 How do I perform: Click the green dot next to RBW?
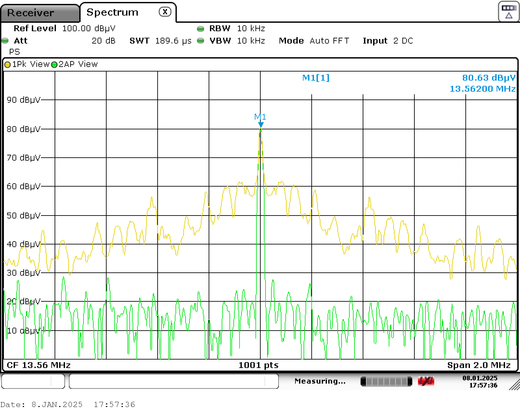coord(201,29)
